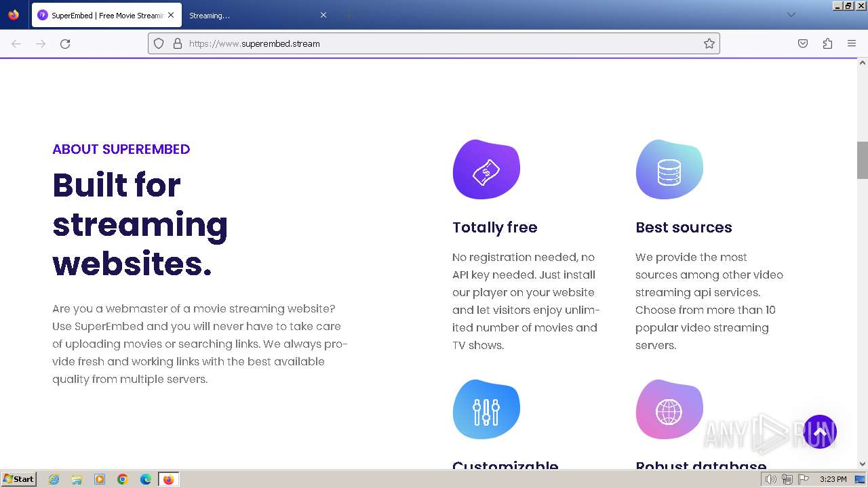Click the Firefox logo icon in titlebar

[14, 15]
